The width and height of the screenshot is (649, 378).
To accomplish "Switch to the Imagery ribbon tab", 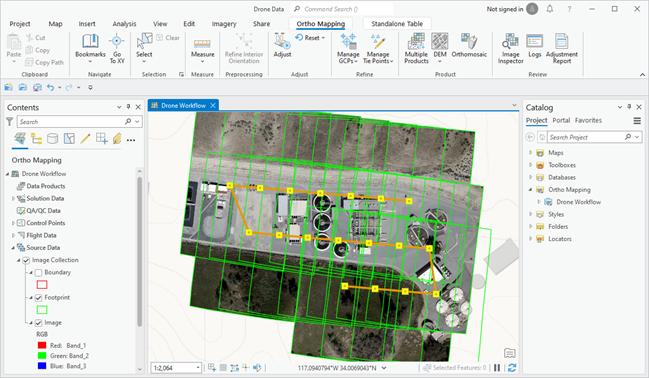I will click(x=224, y=24).
